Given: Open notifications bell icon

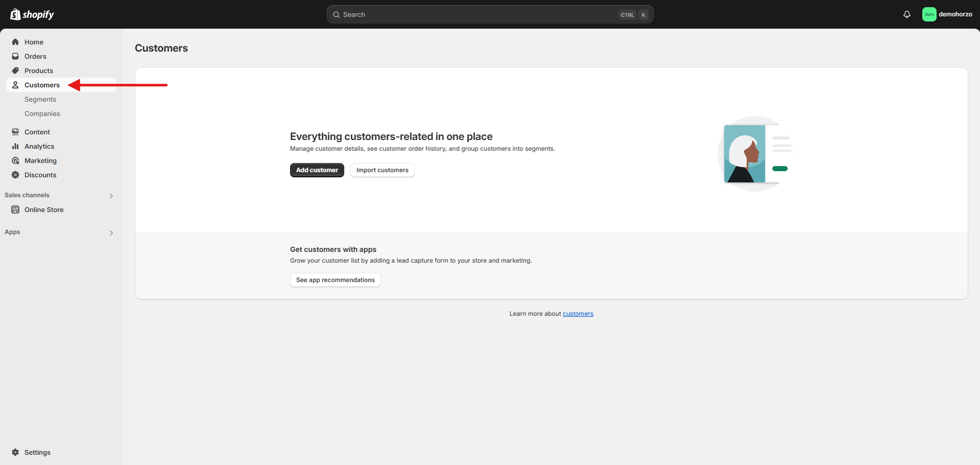Looking at the screenshot, I should pos(906,14).
